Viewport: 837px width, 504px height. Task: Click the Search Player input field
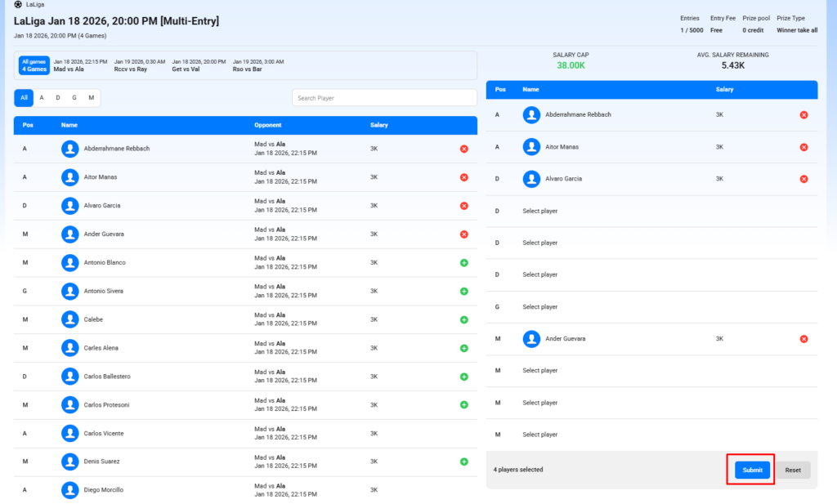pyautogui.click(x=384, y=98)
